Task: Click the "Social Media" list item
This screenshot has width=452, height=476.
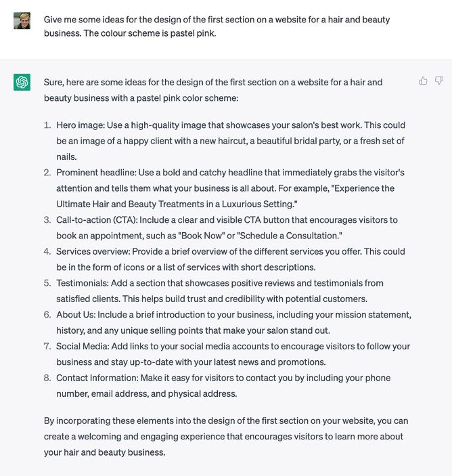Action: pos(233,354)
